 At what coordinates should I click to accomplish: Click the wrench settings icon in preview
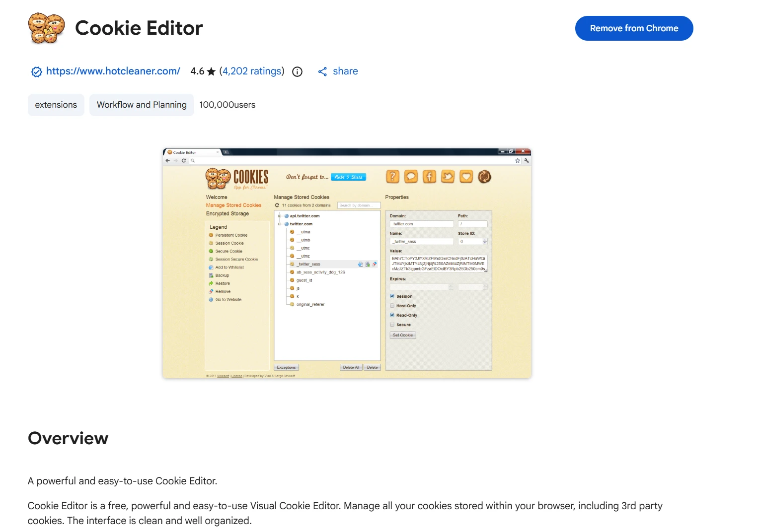526,160
